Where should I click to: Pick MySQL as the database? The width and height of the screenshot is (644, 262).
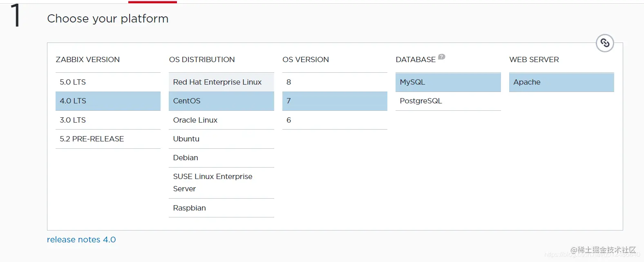[448, 82]
